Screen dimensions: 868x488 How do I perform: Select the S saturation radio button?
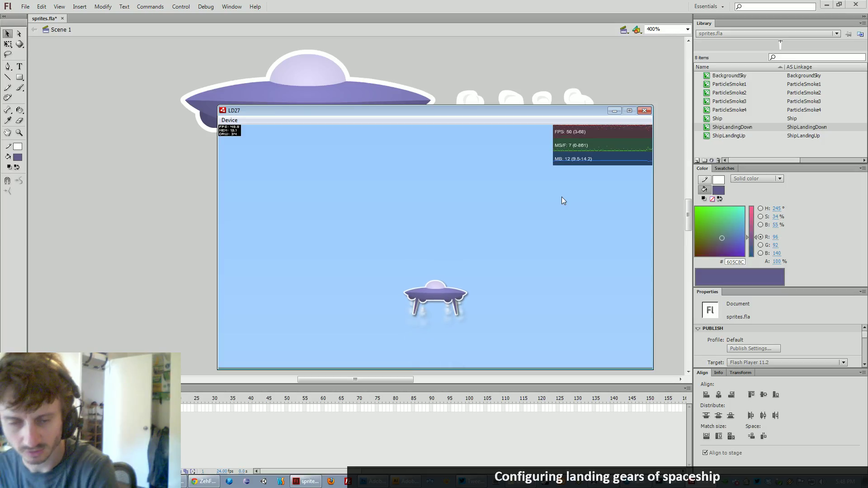(x=760, y=216)
